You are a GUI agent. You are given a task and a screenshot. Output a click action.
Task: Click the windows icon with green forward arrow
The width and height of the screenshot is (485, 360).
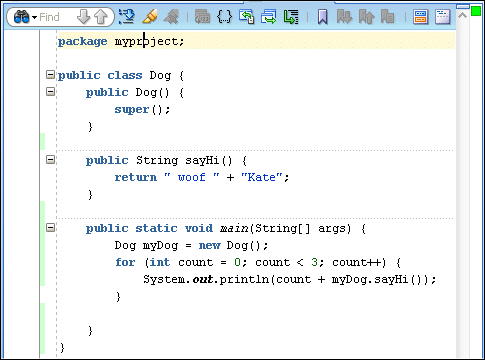[x=269, y=17]
